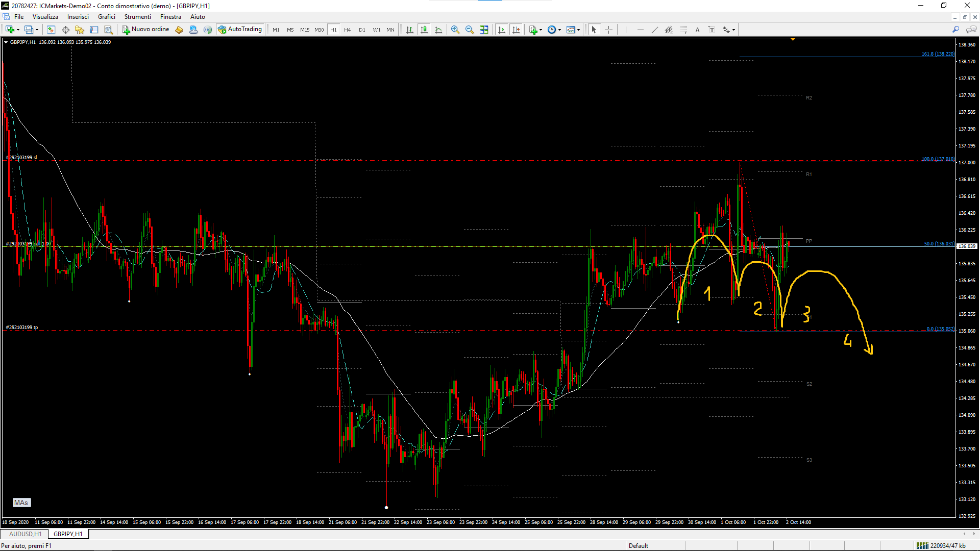Toggle chart auto-scroll icon
Screen dimensions: 980x551
pos(502,30)
